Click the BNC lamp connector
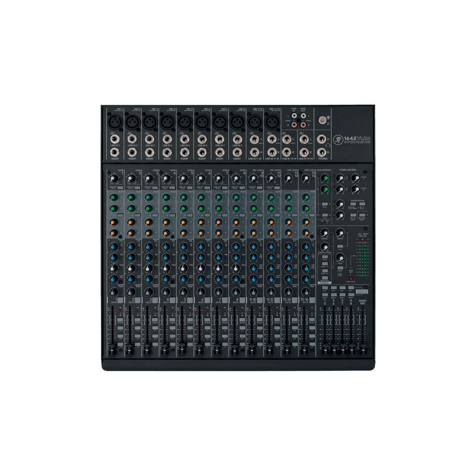The height and width of the screenshot is (476, 476). tap(322, 120)
